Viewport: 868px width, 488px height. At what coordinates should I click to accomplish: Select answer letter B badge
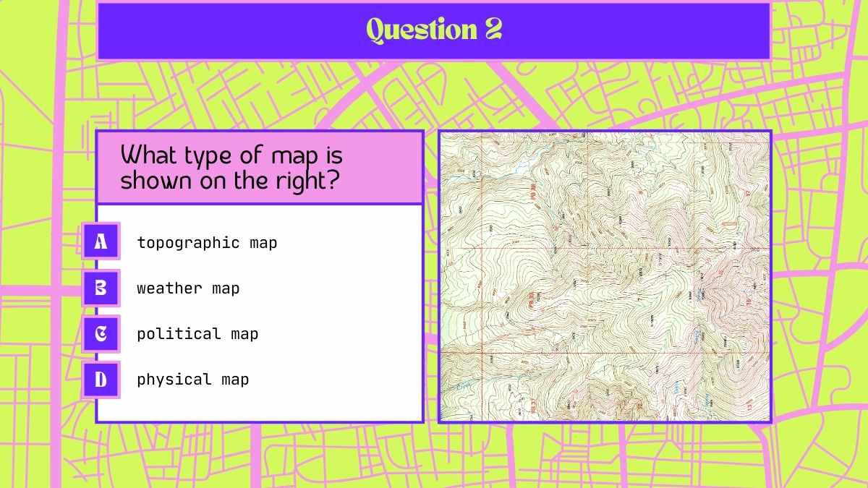click(101, 288)
